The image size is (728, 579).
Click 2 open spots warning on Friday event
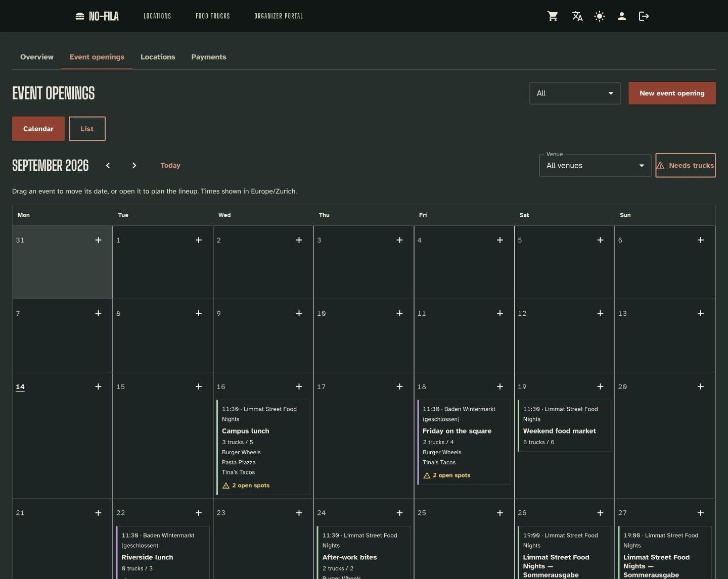pos(447,475)
